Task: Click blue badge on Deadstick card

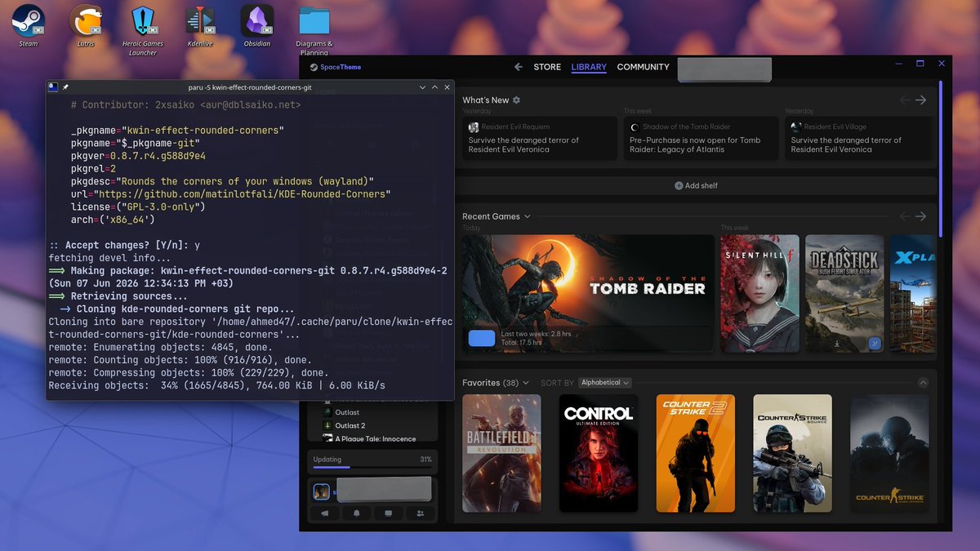Action: [x=875, y=344]
